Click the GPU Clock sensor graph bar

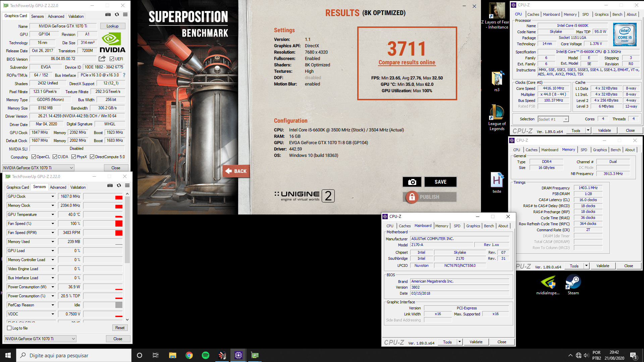click(103, 196)
